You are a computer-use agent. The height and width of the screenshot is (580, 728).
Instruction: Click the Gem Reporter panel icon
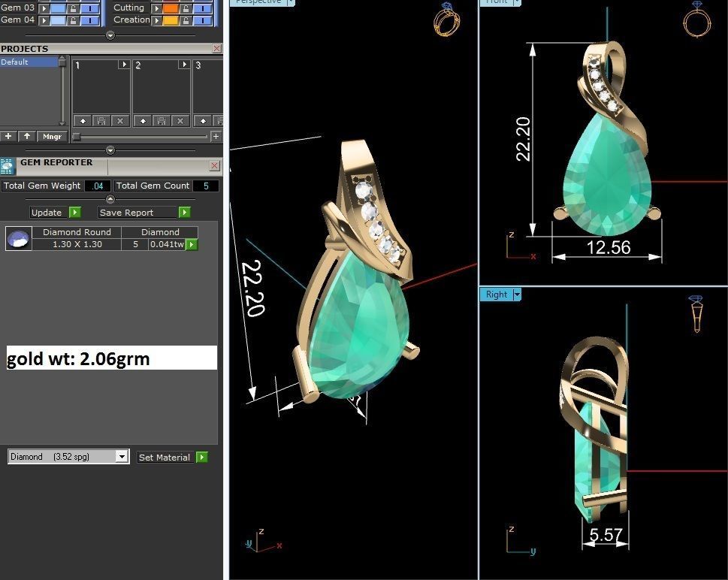click(7, 166)
